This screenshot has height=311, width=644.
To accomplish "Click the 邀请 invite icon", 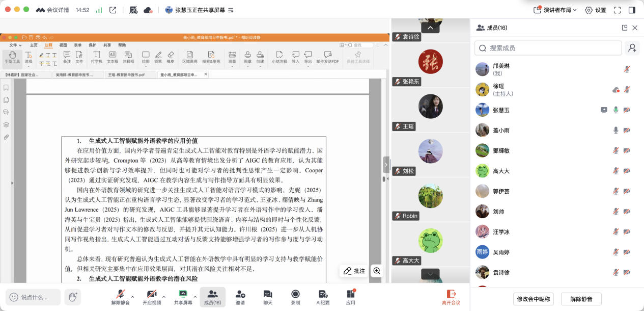I will coord(240,297).
